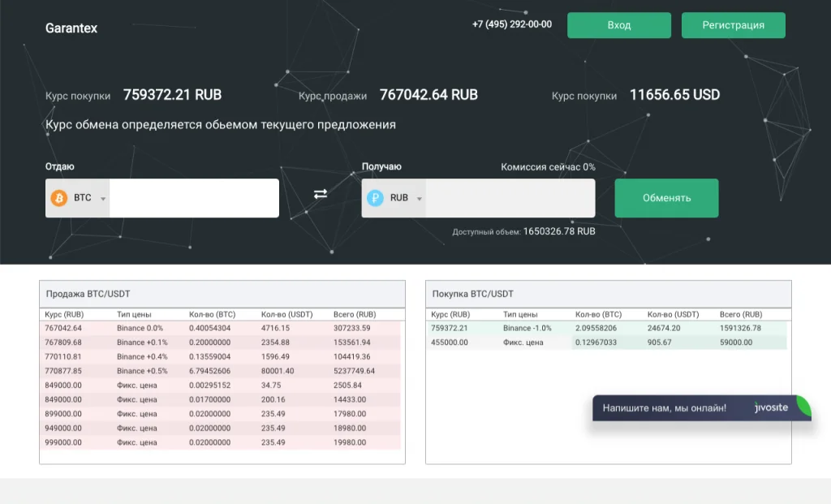Click the Комиссия сейчас 0% label
This screenshot has height=504, width=831.
(x=548, y=167)
